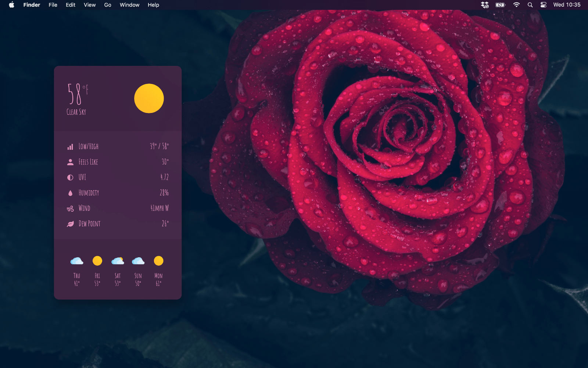Click the Thu 41° forecast label
The width and height of the screenshot is (588, 368).
click(77, 279)
